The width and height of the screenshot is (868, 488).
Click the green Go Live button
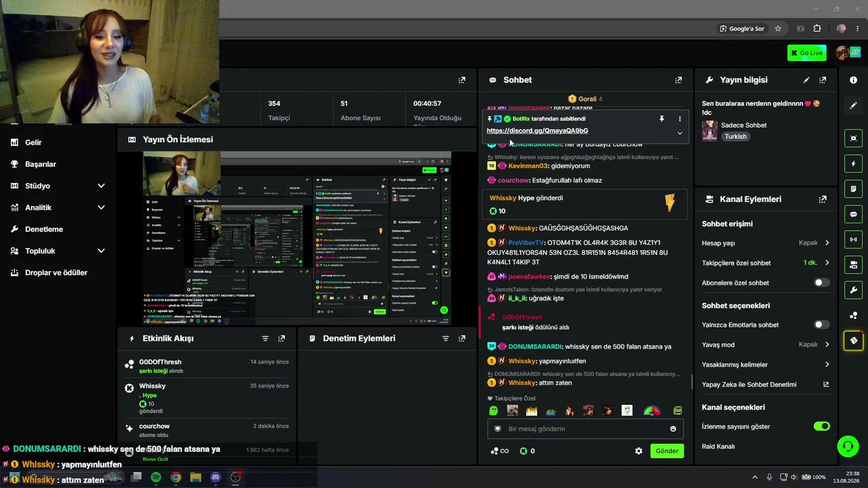807,53
